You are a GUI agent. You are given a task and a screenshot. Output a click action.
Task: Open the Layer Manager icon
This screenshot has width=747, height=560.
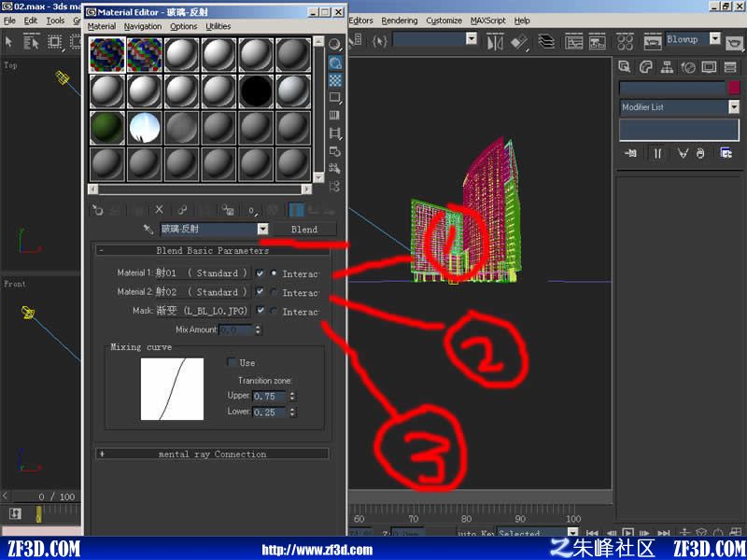click(x=546, y=42)
